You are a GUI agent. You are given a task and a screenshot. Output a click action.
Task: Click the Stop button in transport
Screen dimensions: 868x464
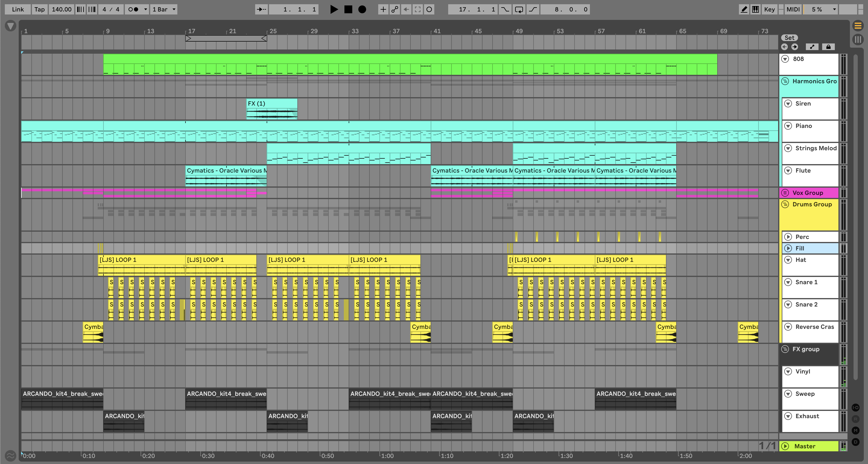348,9
